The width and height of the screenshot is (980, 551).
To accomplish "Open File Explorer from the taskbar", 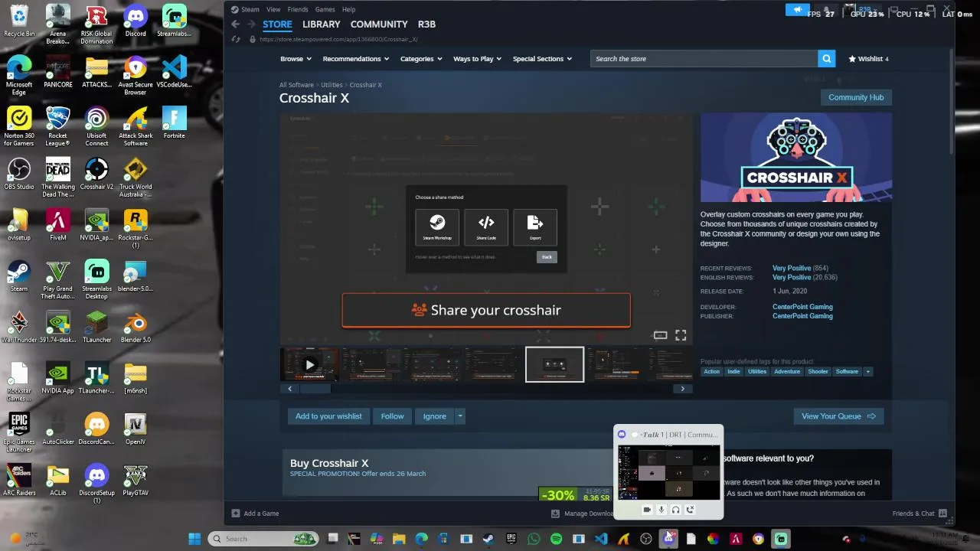I will click(x=399, y=539).
